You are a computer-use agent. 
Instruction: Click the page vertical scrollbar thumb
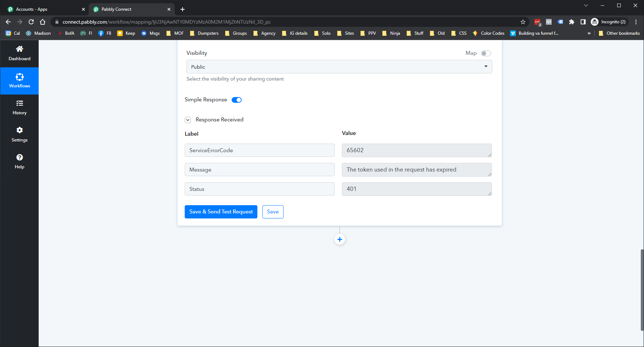click(642, 290)
